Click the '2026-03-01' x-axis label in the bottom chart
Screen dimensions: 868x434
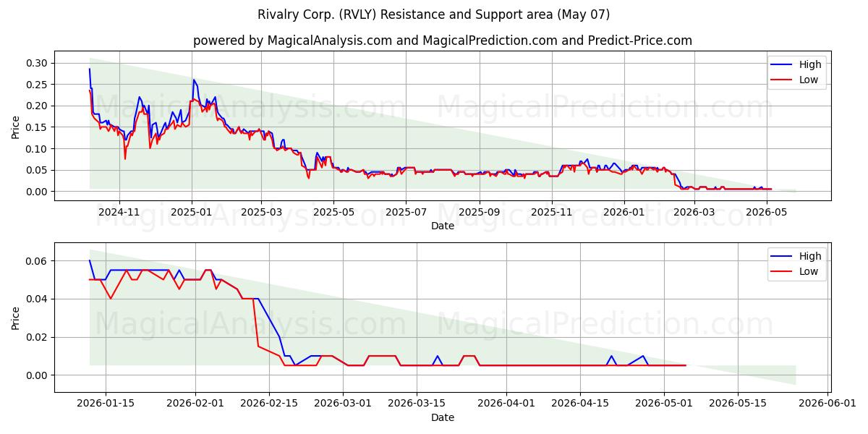344,404
